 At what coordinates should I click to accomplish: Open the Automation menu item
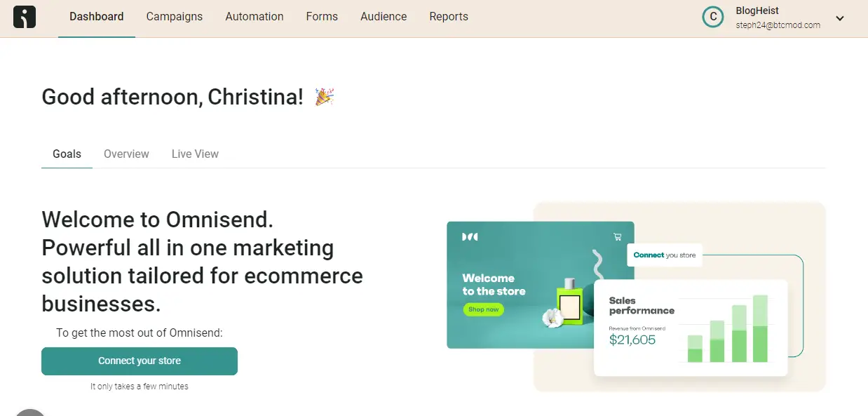click(255, 16)
